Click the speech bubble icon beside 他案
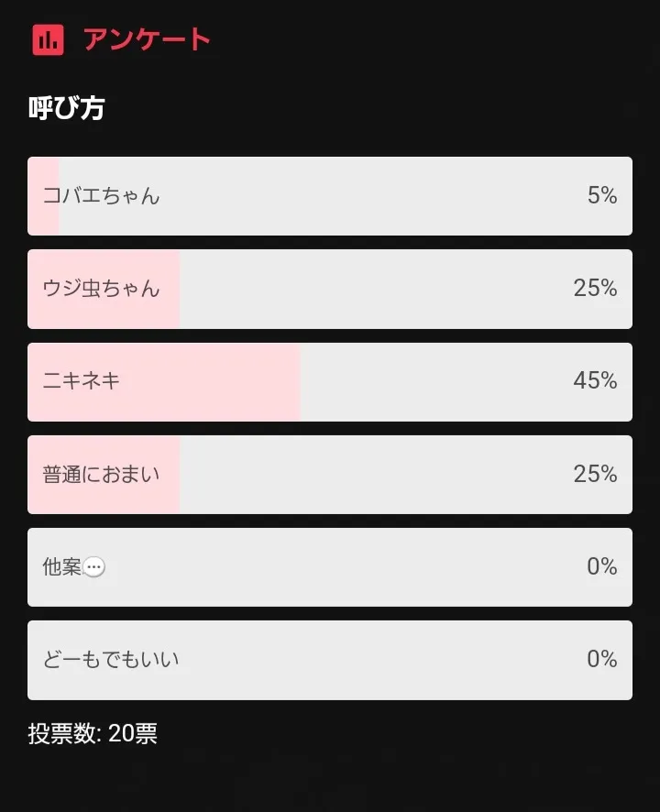Image resolution: width=660 pixels, height=812 pixels. pyautogui.click(x=93, y=567)
